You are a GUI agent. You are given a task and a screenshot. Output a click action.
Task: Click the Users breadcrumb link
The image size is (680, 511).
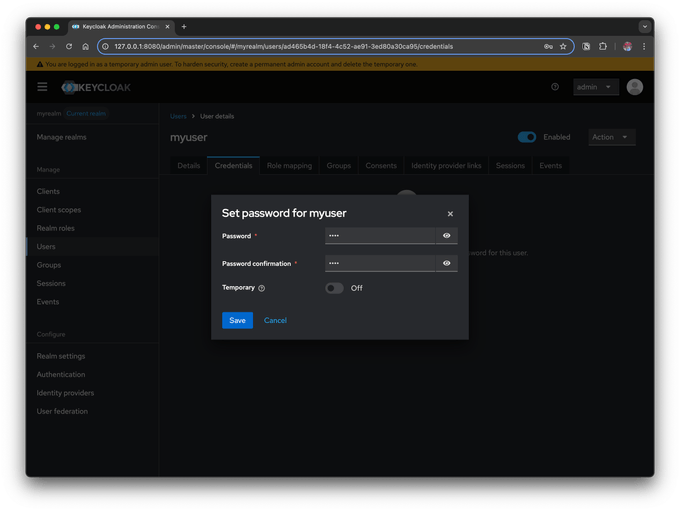click(x=178, y=116)
